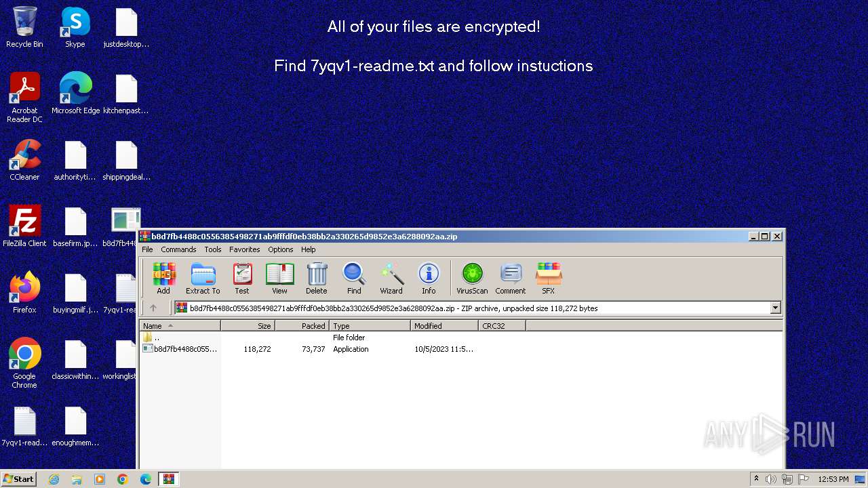Show hidden tray icons arrow
Image resolution: width=868 pixels, height=488 pixels.
point(756,479)
